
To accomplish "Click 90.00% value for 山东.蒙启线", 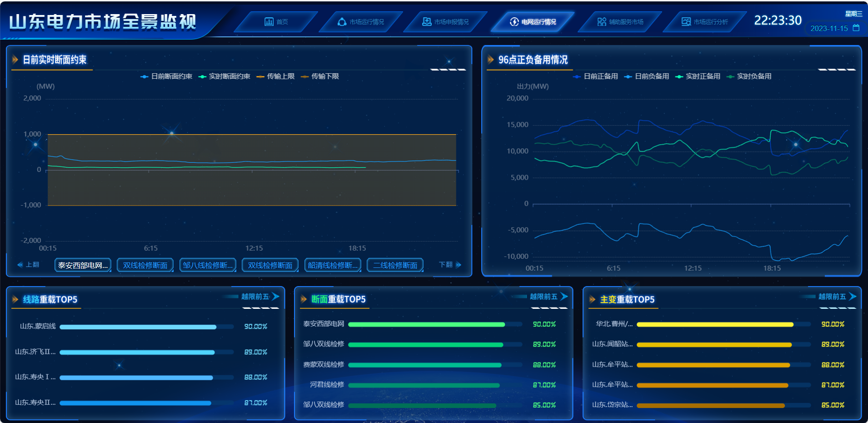I will click(255, 327).
